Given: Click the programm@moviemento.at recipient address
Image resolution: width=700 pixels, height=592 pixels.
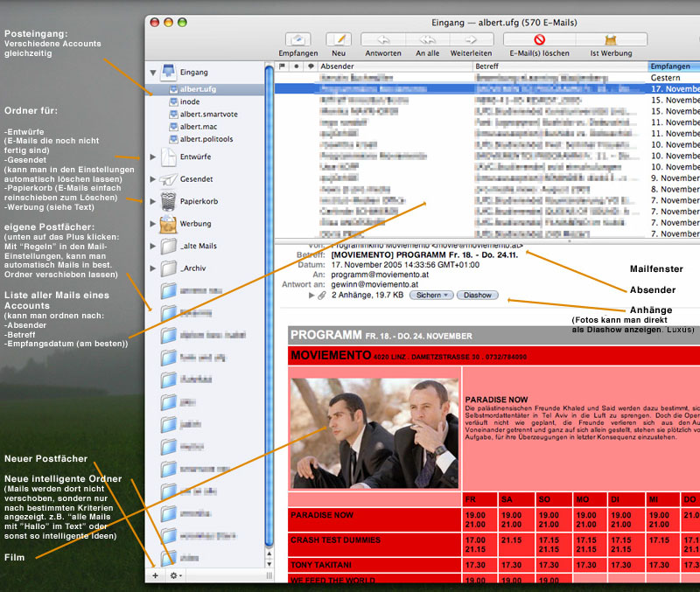Looking at the screenshot, I should [x=380, y=275].
